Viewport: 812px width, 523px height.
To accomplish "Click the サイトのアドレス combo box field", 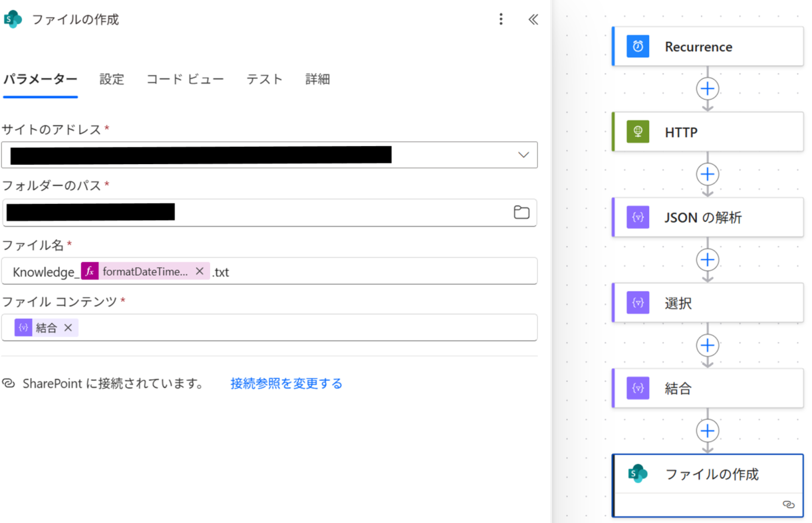I will tap(269, 155).
